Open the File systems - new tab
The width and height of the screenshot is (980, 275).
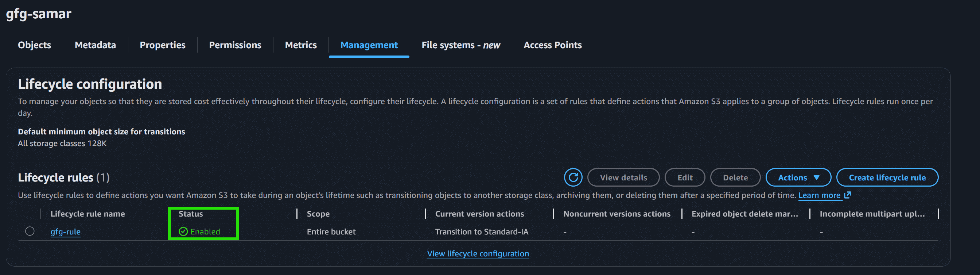pos(461,45)
